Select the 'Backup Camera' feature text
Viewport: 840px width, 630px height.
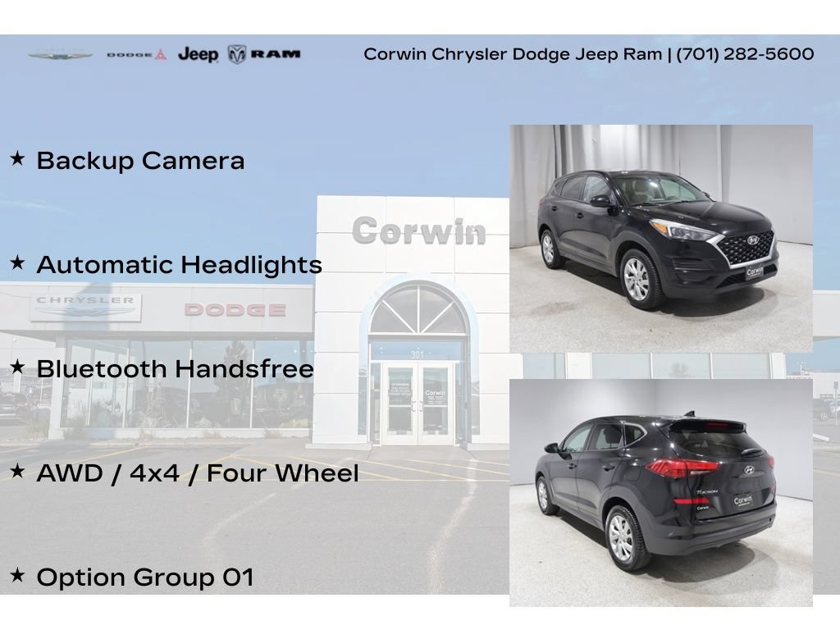click(140, 161)
